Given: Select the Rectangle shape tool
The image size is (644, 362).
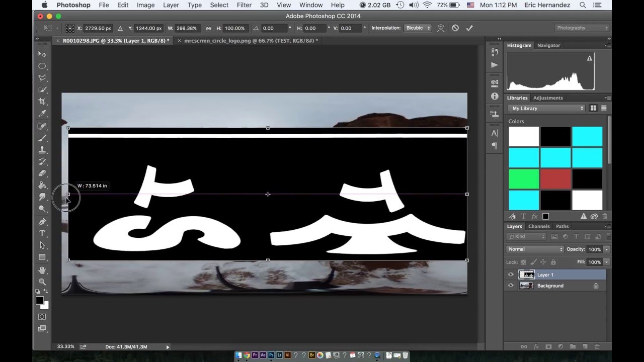Looking at the screenshot, I should coord(42,257).
